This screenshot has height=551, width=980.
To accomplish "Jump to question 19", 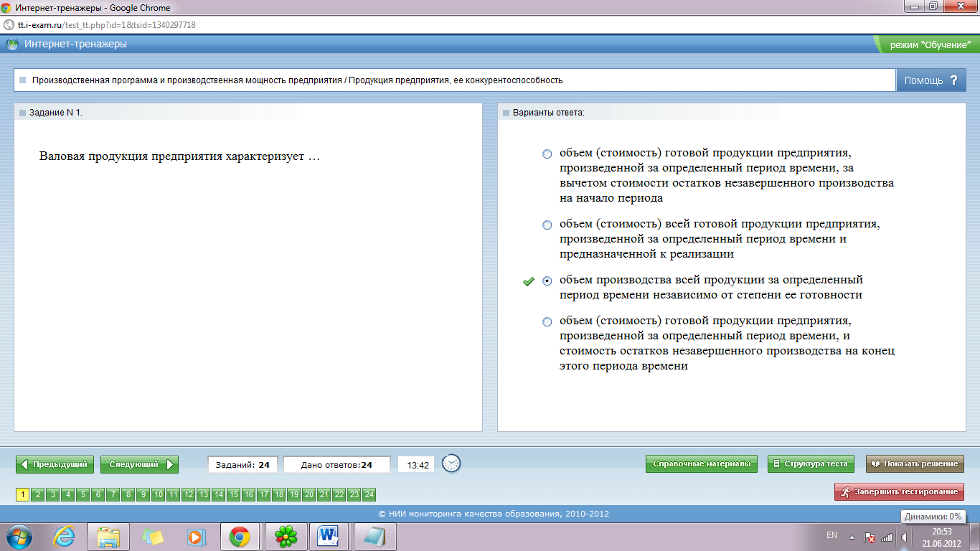I will pos(293,494).
